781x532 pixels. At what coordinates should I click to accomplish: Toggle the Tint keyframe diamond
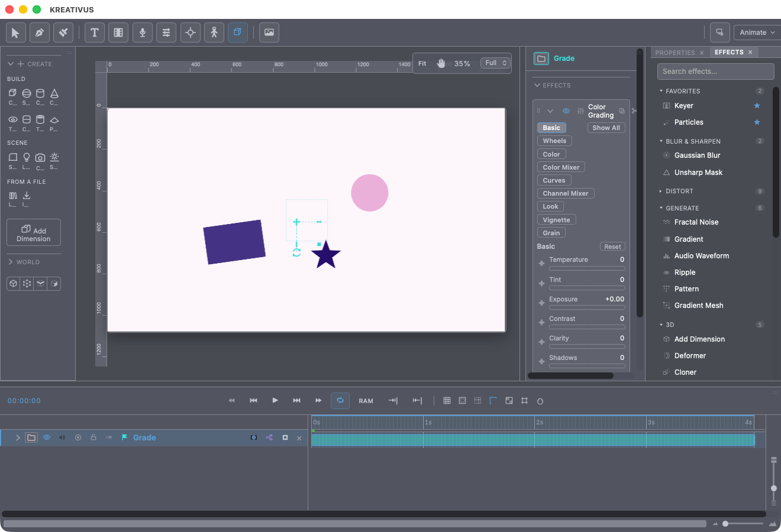click(x=541, y=284)
